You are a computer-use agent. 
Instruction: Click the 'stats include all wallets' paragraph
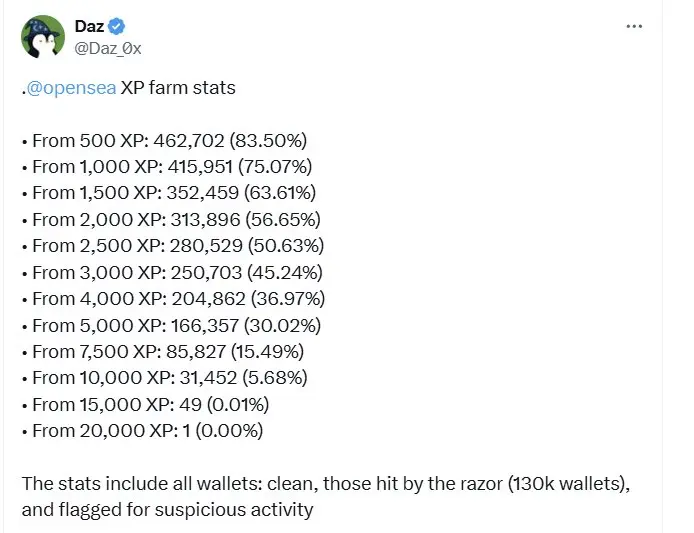[x=326, y=496]
